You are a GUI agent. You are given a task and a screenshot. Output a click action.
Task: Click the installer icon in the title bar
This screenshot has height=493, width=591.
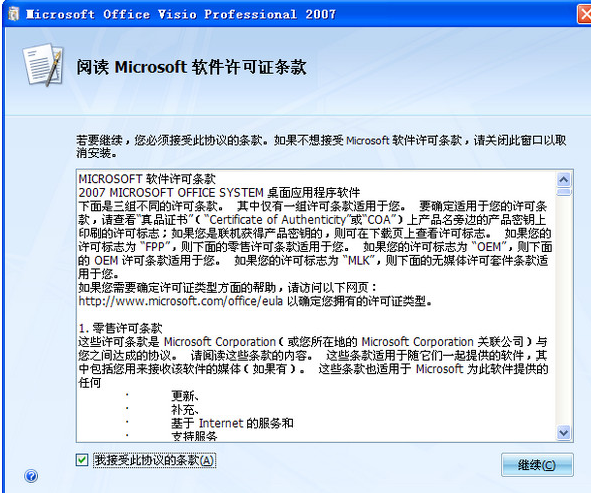pos(14,14)
